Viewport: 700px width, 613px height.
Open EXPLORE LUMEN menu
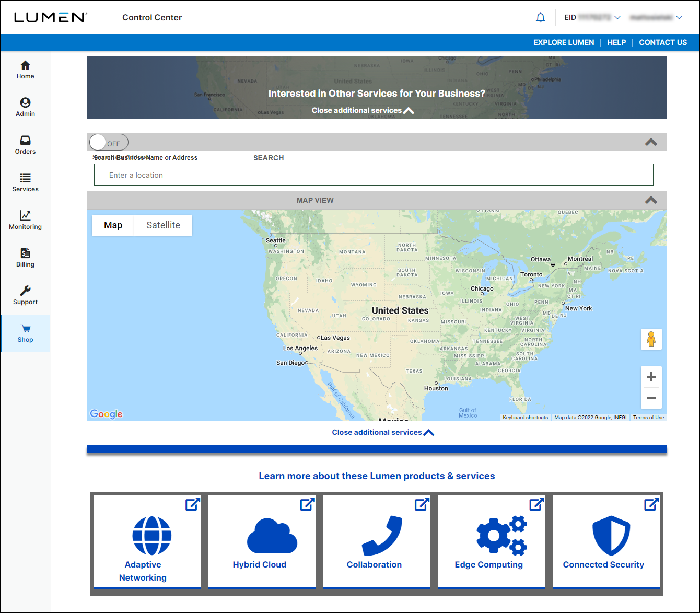tap(564, 42)
